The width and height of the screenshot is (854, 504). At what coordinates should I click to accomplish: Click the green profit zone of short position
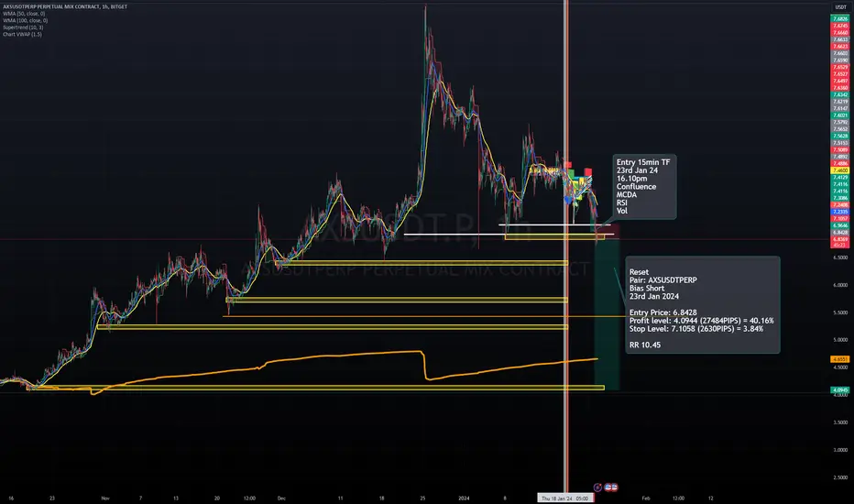tap(607, 313)
